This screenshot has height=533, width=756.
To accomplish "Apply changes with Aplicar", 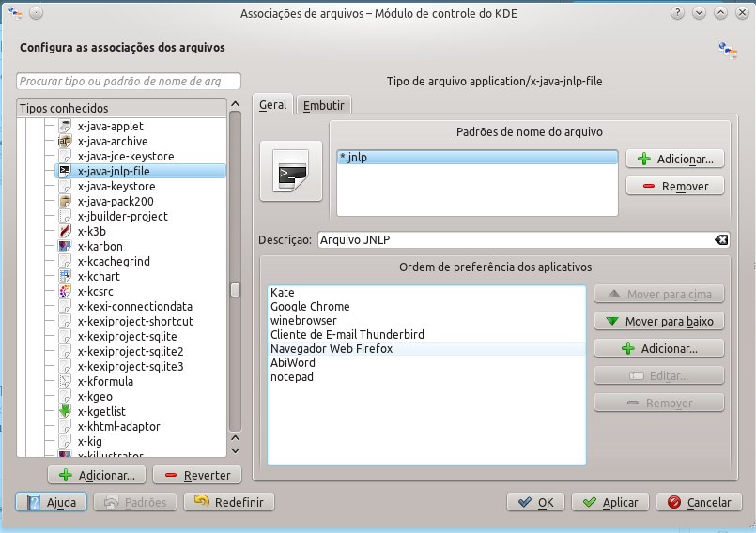I will point(610,502).
